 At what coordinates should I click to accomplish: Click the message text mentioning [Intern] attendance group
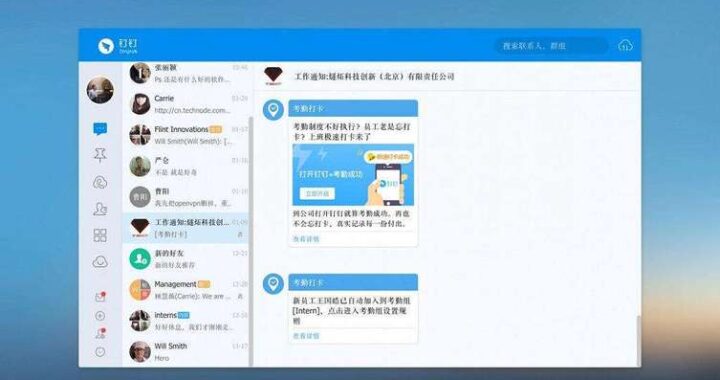tap(352, 311)
